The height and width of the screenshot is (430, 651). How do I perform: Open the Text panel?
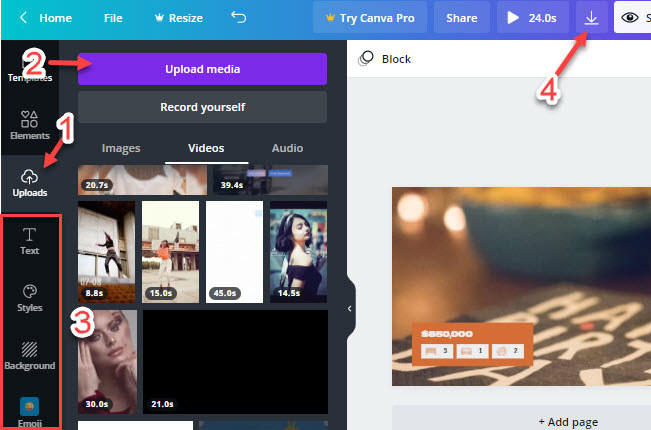pos(29,241)
